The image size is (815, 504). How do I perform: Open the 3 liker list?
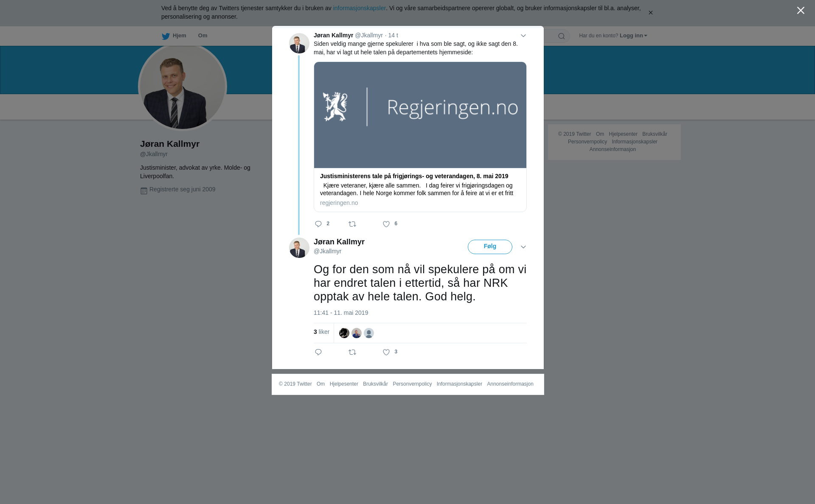[321, 332]
